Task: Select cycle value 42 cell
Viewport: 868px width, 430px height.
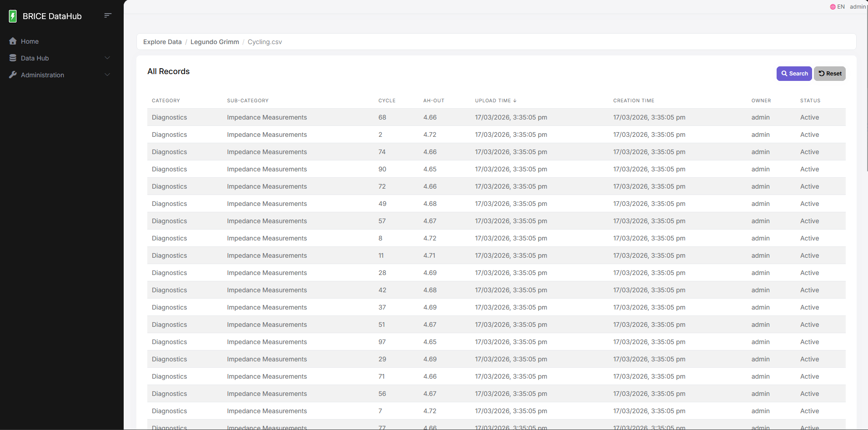Action: coord(382,290)
